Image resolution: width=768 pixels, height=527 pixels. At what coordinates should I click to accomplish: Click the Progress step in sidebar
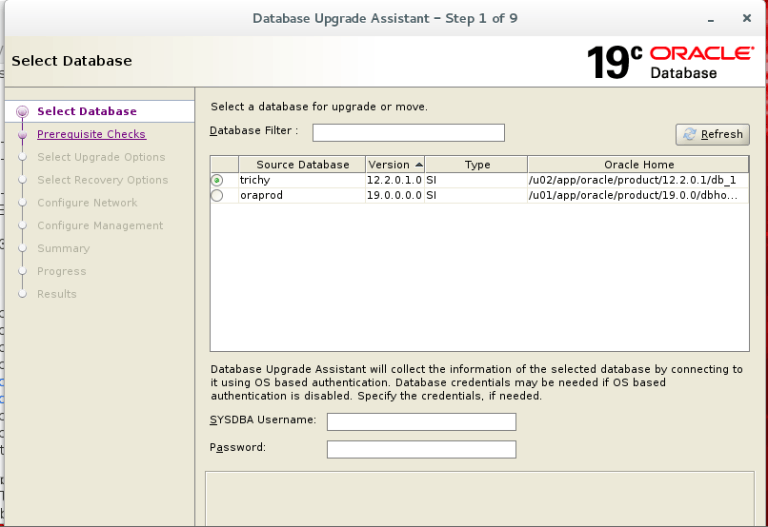61,271
